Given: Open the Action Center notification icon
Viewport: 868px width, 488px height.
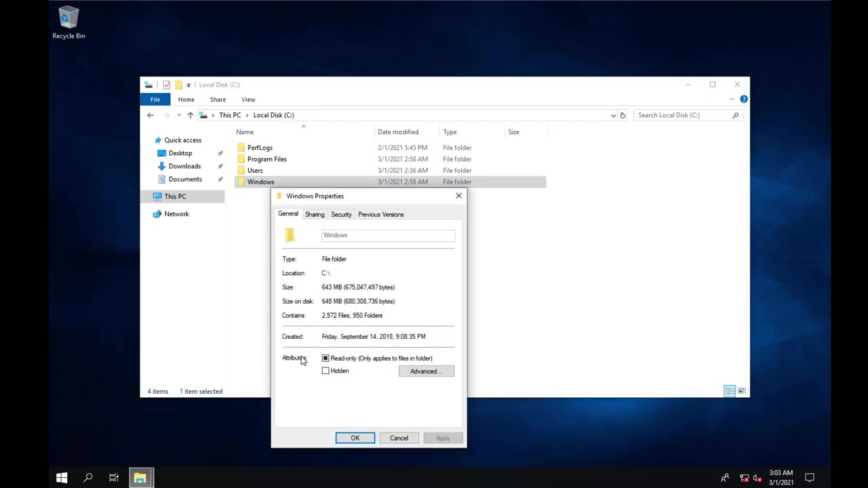Looking at the screenshot, I should (x=809, y=478).
